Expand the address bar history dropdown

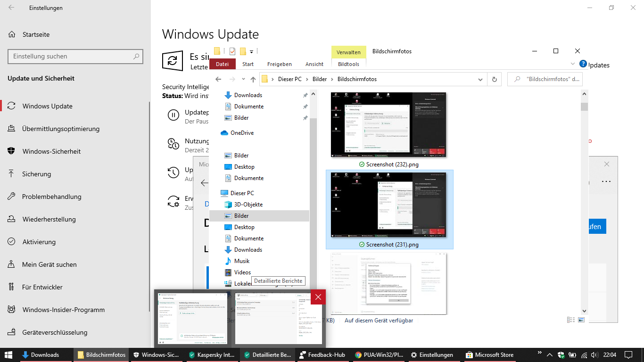(x=480, y=79)
